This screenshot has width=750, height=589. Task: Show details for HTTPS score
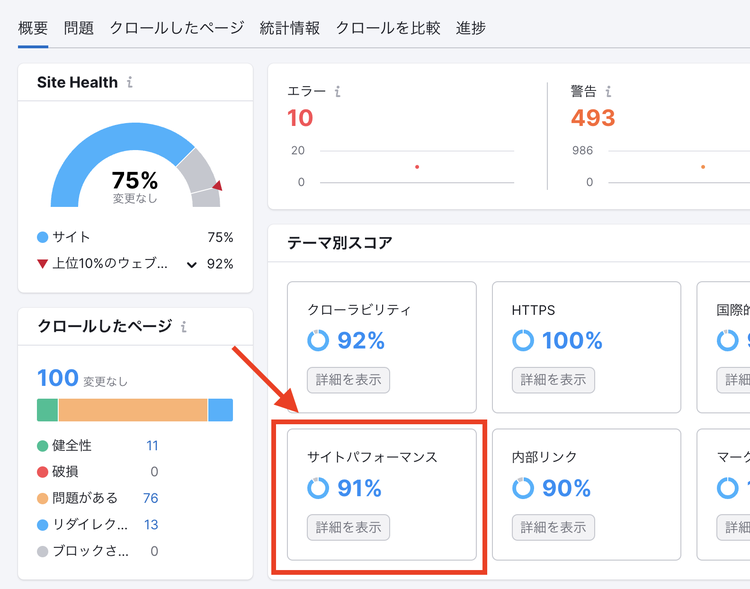[x=553, y=380]
